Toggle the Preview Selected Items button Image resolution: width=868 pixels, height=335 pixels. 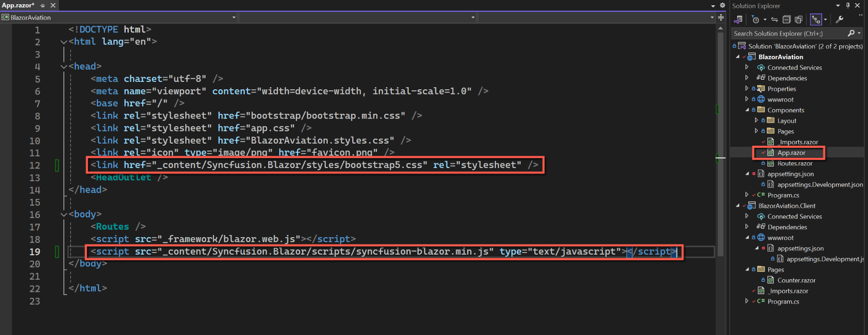pyautogui.click(x=816, y=20)
